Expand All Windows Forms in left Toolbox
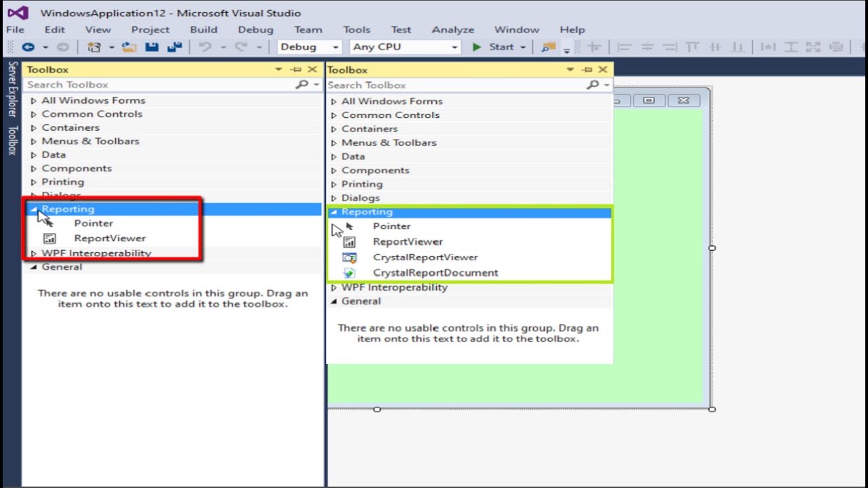 (33, 100)
